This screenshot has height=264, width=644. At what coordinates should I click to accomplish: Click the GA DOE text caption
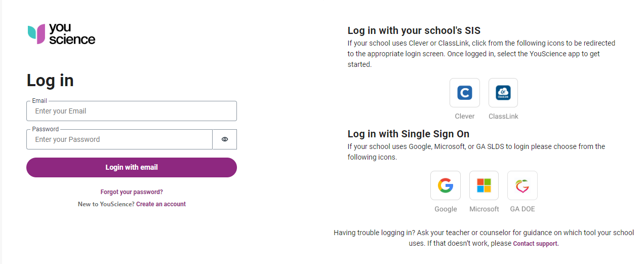click(522, 209)
